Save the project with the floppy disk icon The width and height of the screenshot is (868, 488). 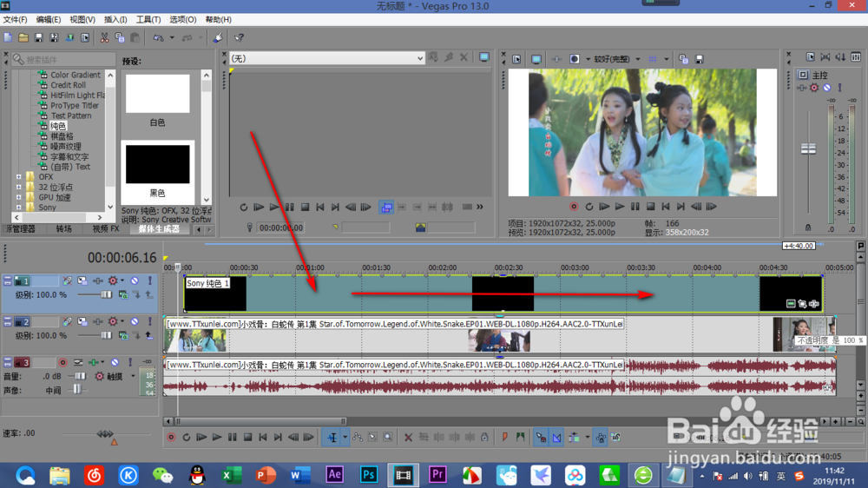click(x=39, y=37)
